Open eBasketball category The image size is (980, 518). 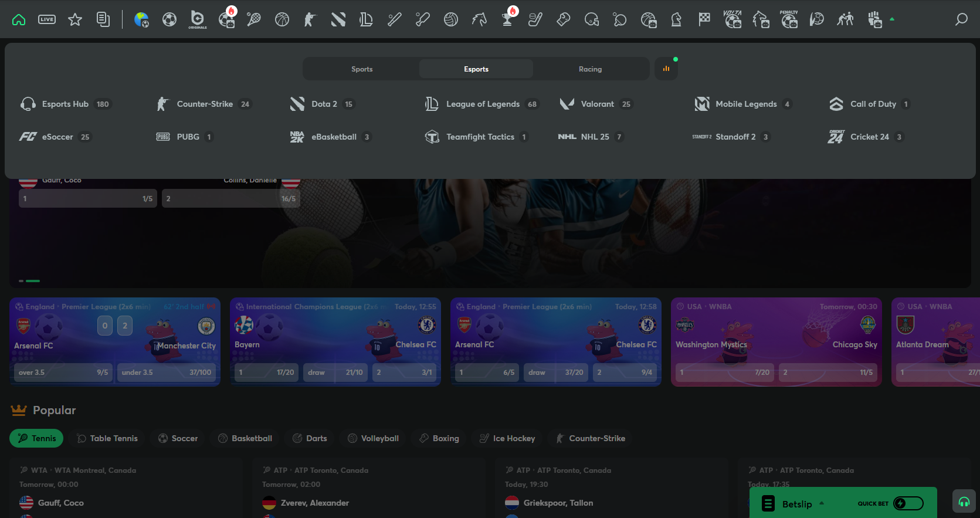[331, 137]
